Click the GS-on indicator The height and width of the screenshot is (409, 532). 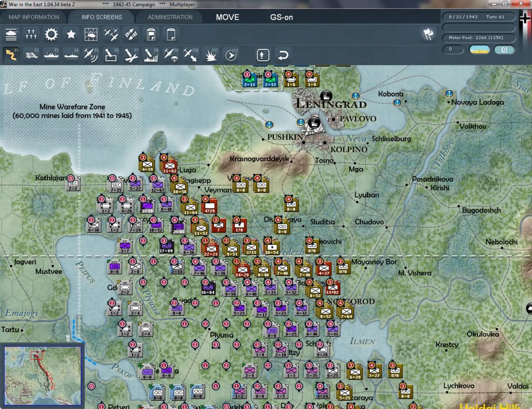point(281,17)
